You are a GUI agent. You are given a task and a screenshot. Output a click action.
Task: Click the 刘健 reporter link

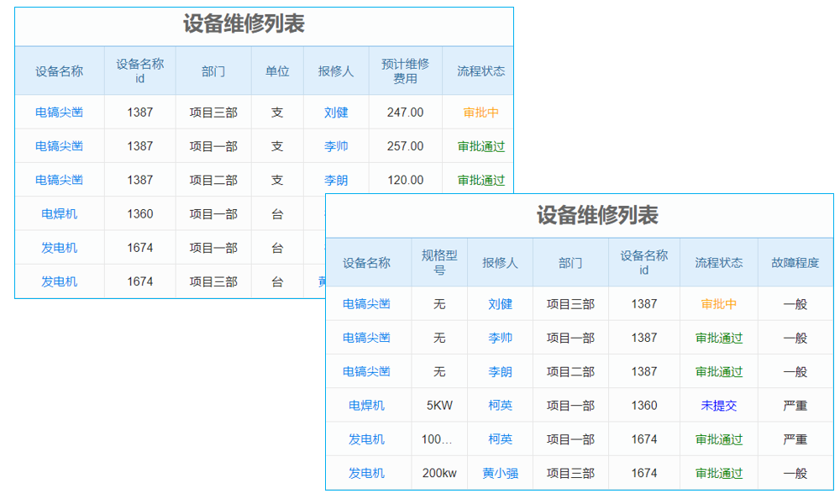pos(501,304)
